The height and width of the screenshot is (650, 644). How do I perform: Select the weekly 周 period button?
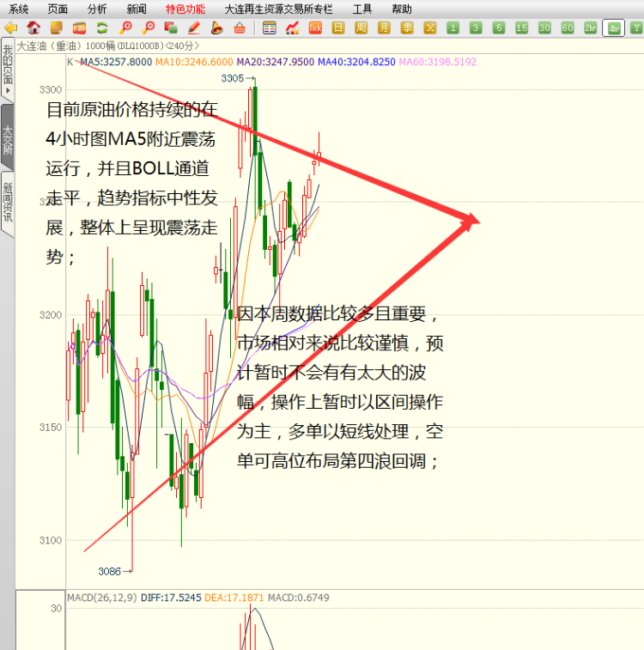(361, 28)
